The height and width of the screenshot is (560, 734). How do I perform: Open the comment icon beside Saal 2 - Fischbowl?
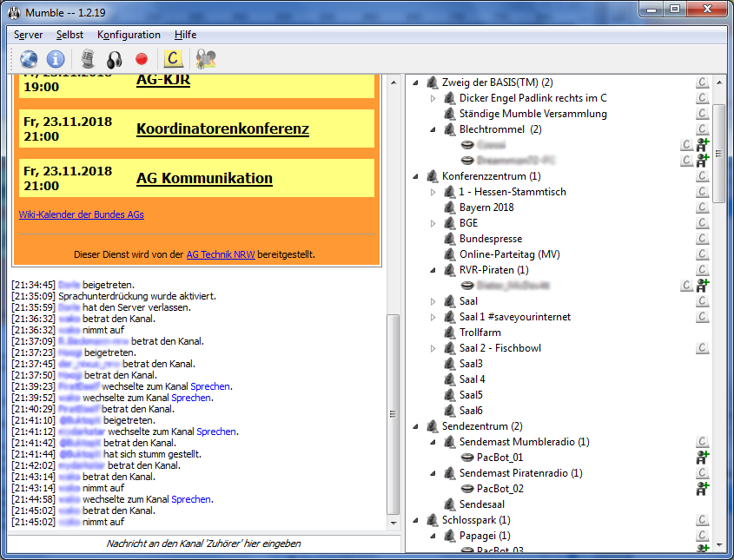click(x=702, y=347)
